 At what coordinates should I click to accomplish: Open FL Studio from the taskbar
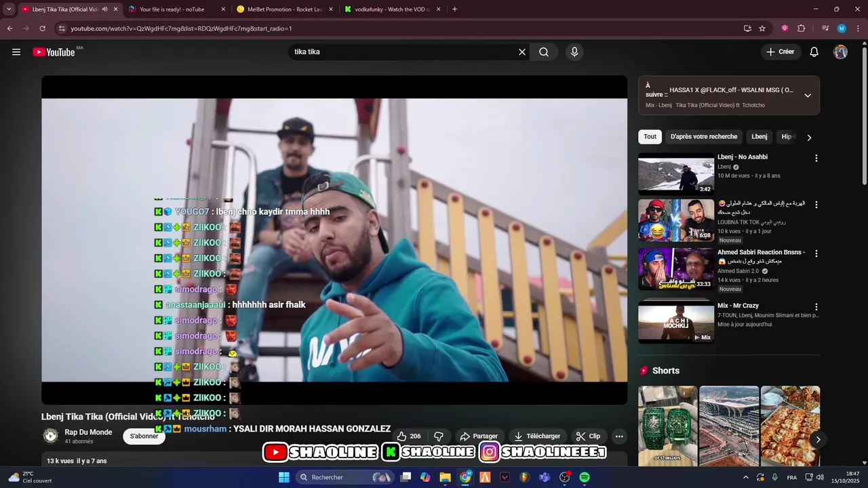click(x=525, y=477)
